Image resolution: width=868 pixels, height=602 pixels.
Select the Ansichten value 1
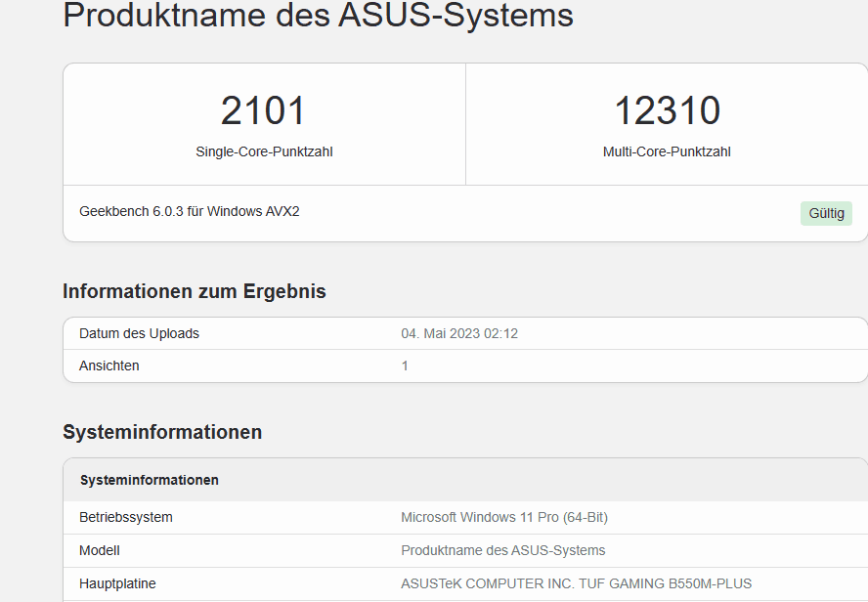(405, 365)
